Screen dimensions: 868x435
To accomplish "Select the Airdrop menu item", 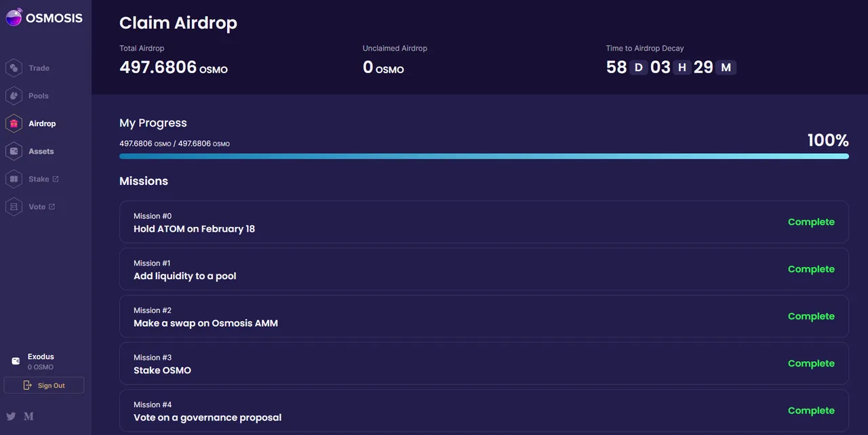I will coord(42,123).
